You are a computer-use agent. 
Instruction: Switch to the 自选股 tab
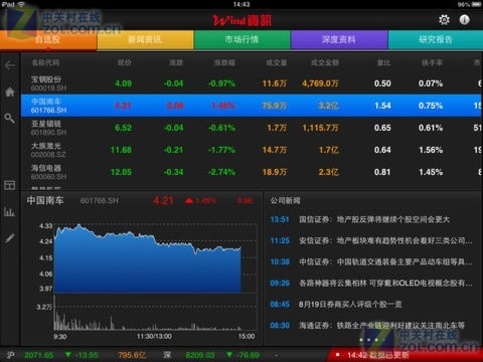coord(48,40)
